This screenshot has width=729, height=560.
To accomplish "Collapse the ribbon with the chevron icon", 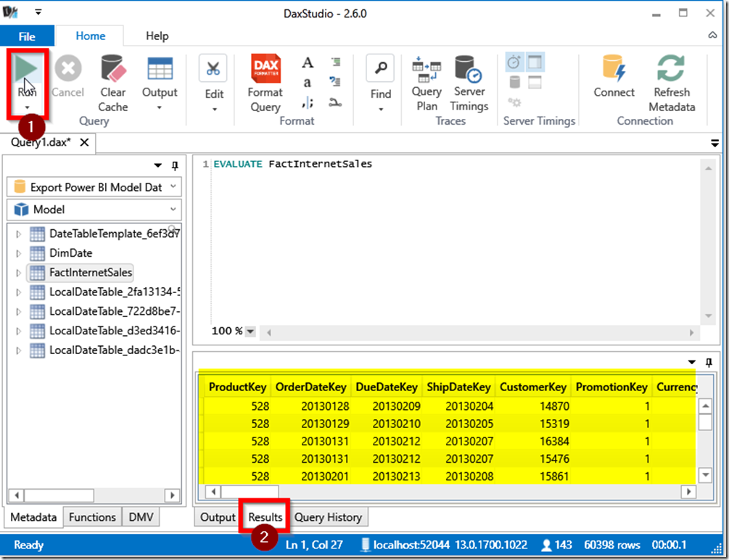I will coord(712,36).
